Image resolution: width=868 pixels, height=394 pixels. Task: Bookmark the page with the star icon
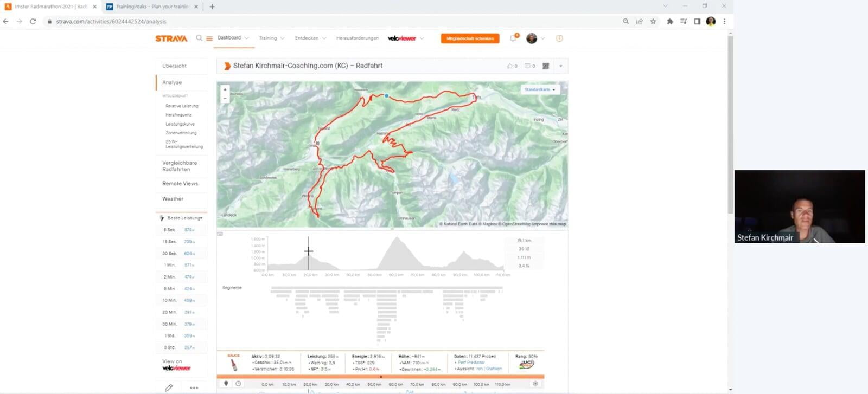(x=653, y=21)
